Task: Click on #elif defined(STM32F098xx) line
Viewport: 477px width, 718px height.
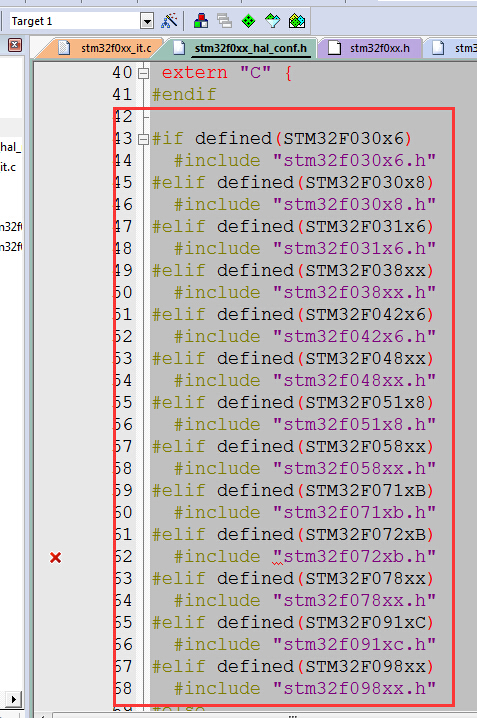Action: pyautogui.click(x=293, y=666)
